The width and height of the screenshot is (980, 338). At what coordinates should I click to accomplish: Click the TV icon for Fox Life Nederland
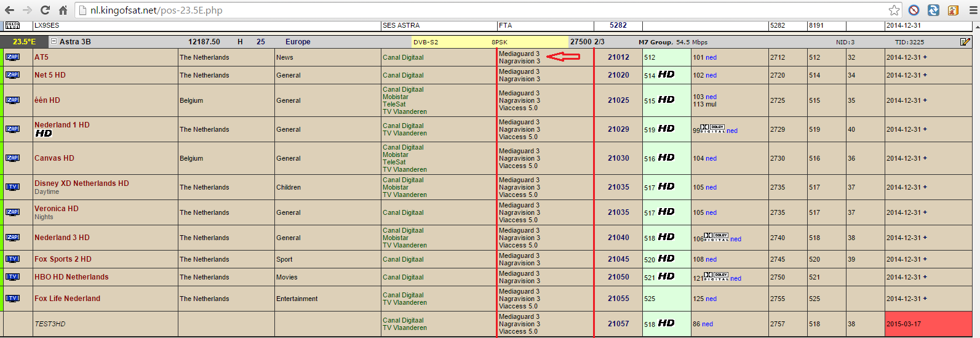click(x=12, y=298)
